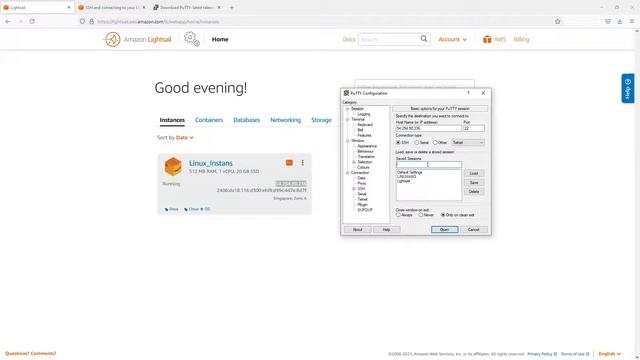Select Serial connection type

tap(417, 142)
